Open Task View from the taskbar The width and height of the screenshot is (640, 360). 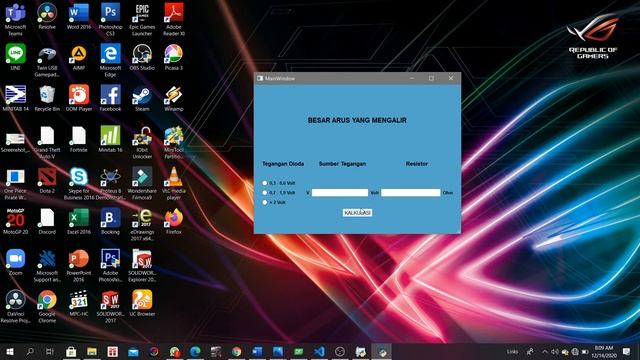[50, 351]
